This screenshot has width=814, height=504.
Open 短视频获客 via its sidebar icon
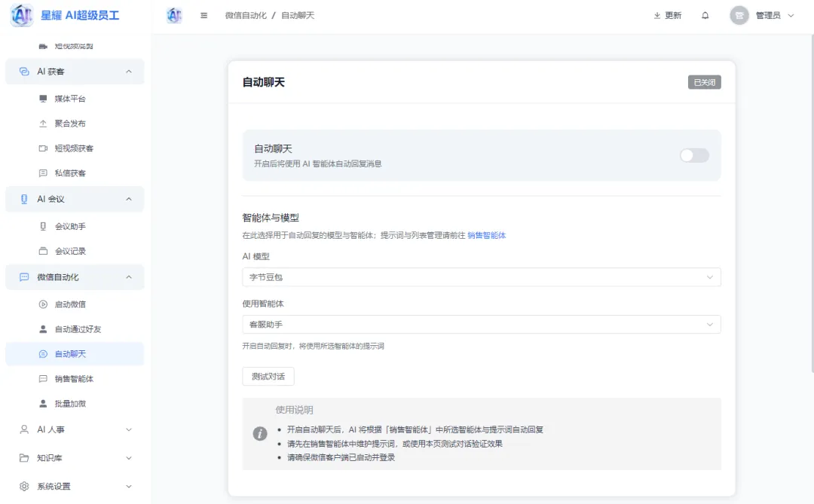(x=44, y=148)
